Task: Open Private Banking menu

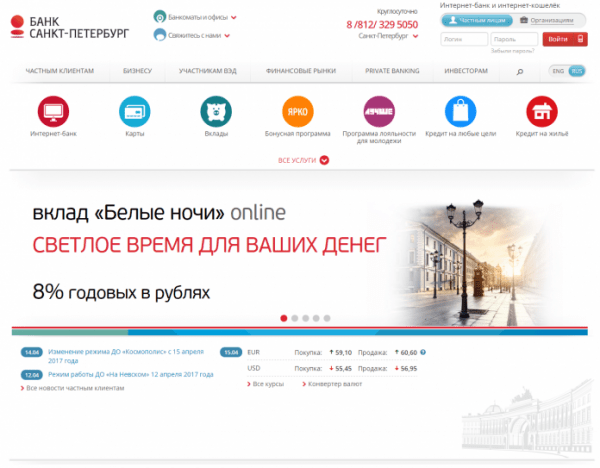Action: coord(392,71)
